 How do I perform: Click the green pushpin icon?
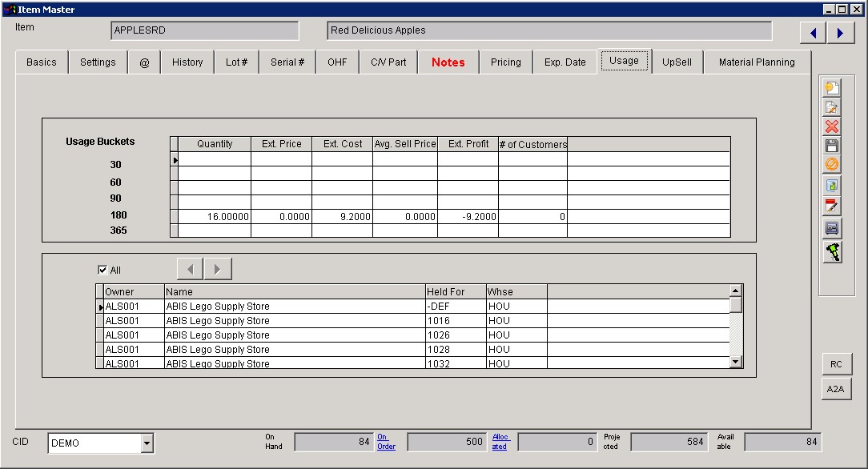pyautogui.click(x=833, y=251)
